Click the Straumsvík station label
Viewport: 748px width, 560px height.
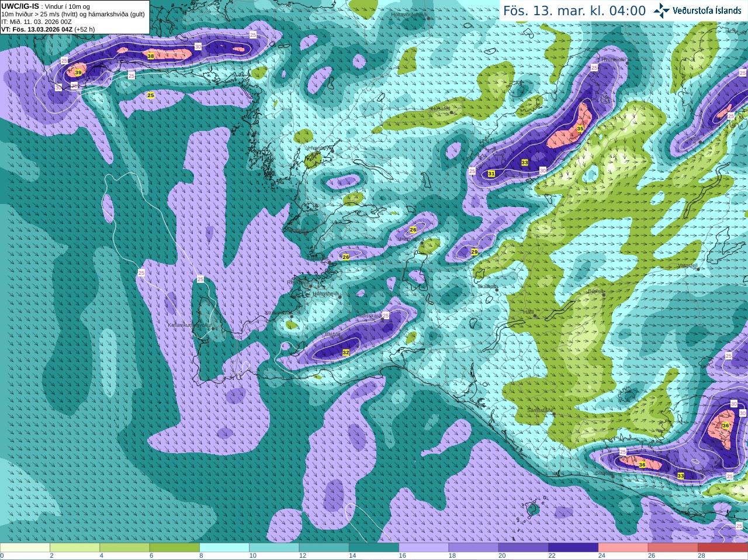tap(276, 313)
